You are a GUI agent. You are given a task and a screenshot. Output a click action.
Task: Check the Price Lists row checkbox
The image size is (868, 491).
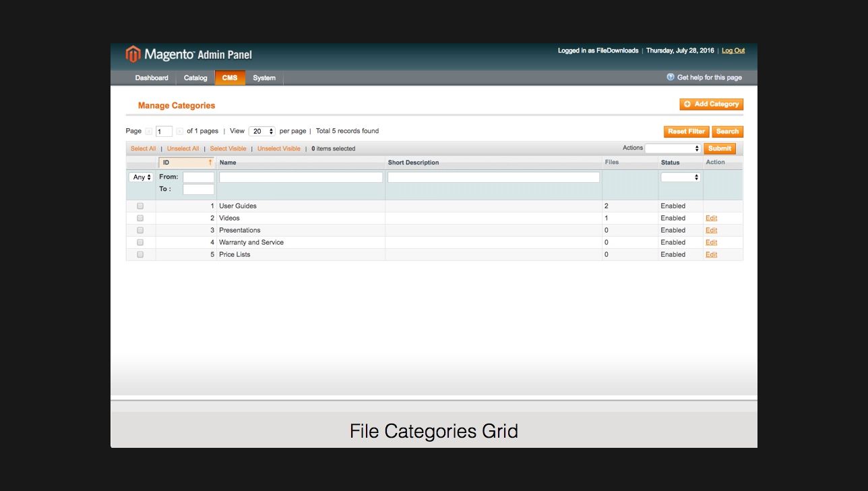click(140, 254)
